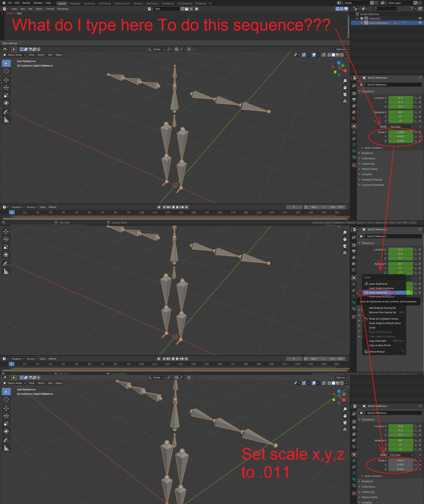Select the Rotate tool
Image resolution: width=424 pixels, height=504 pixels.
tap(6, 88)
